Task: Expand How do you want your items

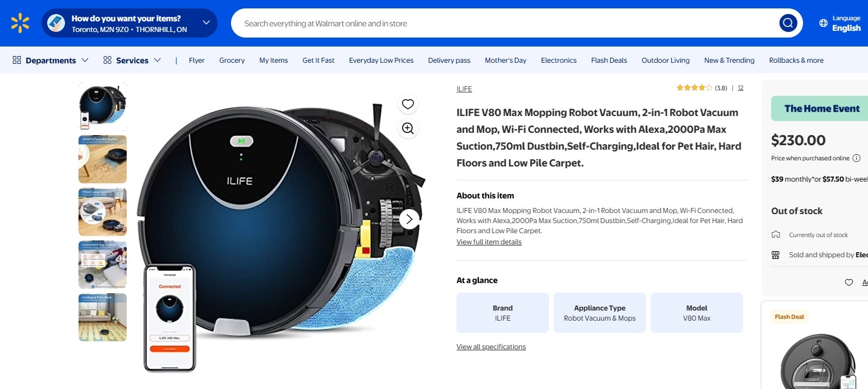Action: pos(130,23)
